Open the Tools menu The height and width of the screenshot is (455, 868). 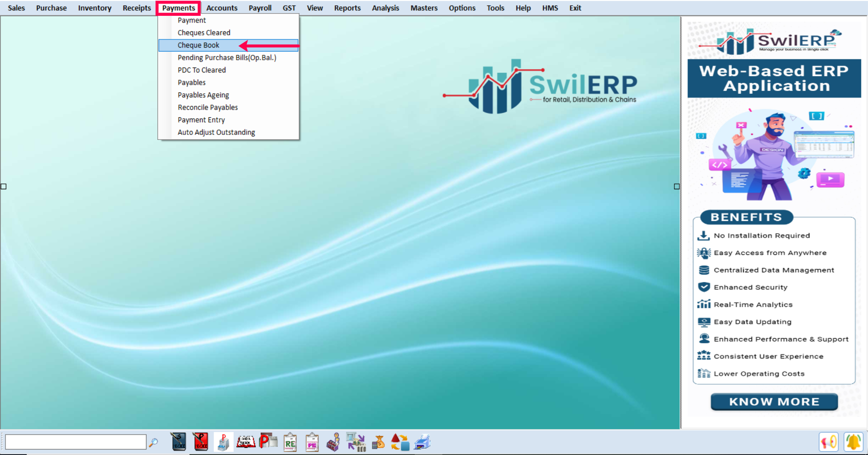tap(495, 8)
